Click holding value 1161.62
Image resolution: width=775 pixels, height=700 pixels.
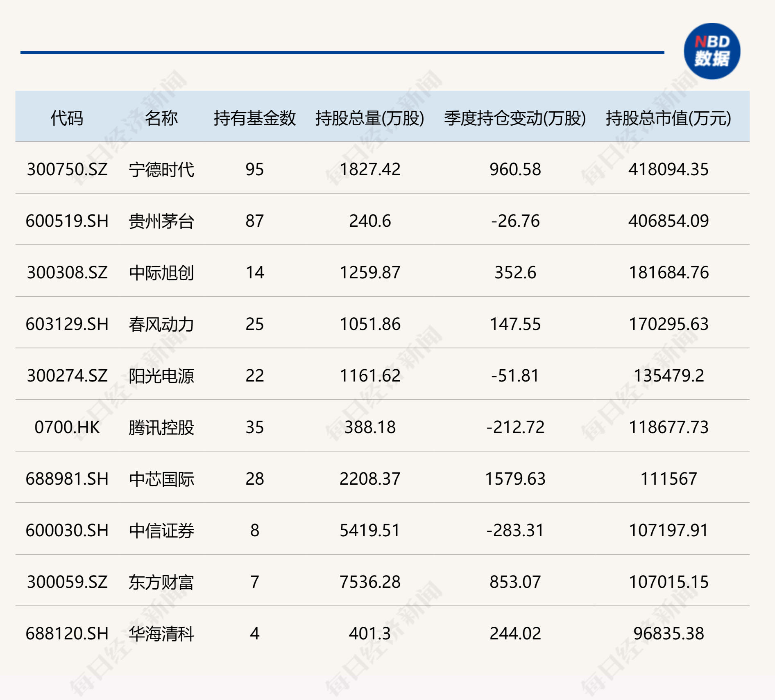coord(370,376)
